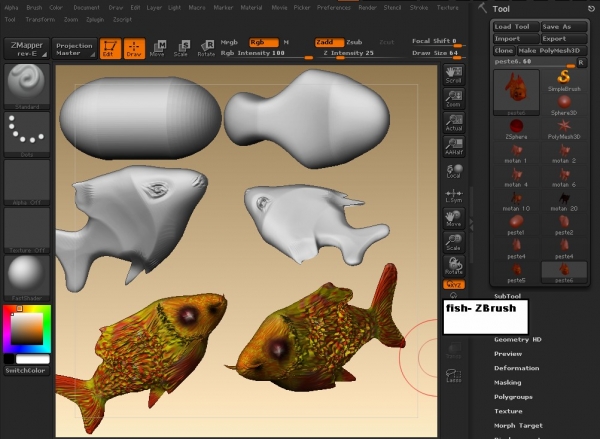Open the Brush menu
Image resolution: width=600 pixels, height=439 pixels.
tap(34, 8)
